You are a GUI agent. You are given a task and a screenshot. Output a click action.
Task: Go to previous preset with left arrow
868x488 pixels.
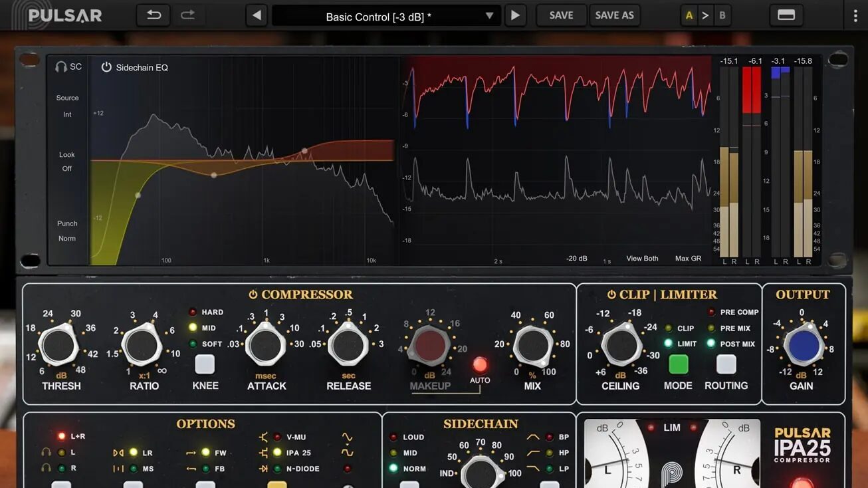(x=257, y=15)
